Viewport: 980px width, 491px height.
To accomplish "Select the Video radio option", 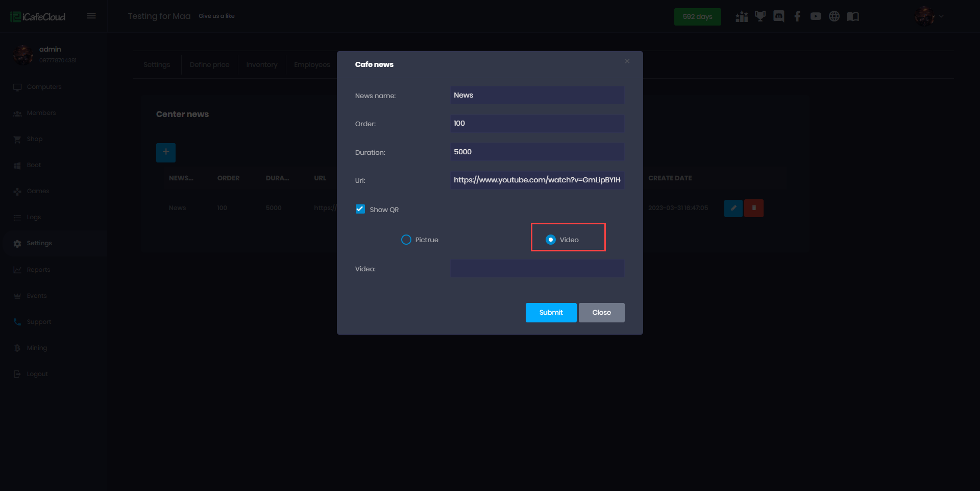I will tap(551, 240).
